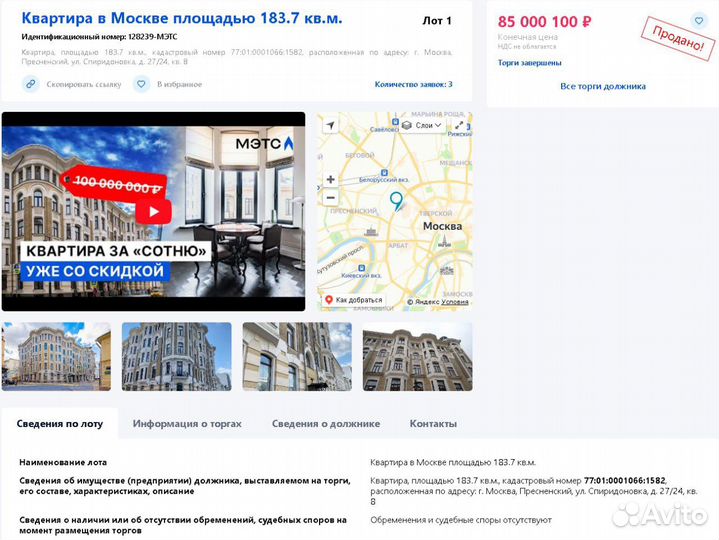
Task: Switch to Сведения о должнике tab
Action: [326, 424]
